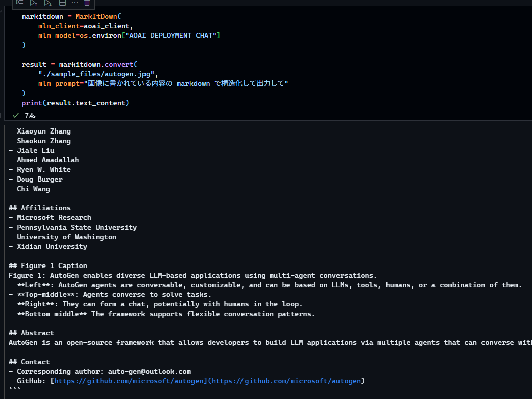This screenshot has height=399, width=532.
Task: Delete the cell with trash icon
Action: coord(87,3)
